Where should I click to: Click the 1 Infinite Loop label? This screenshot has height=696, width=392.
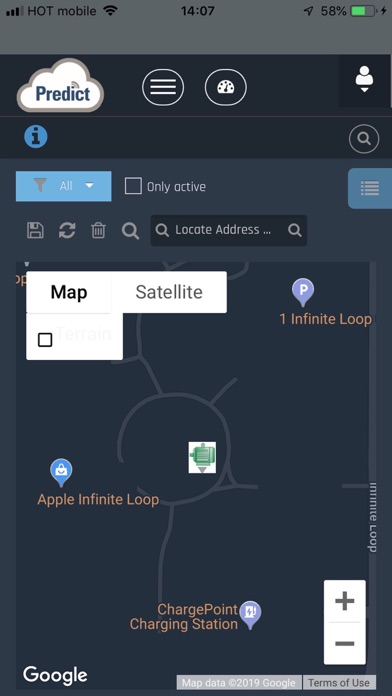pyautogui.click(x=325, y=319)
